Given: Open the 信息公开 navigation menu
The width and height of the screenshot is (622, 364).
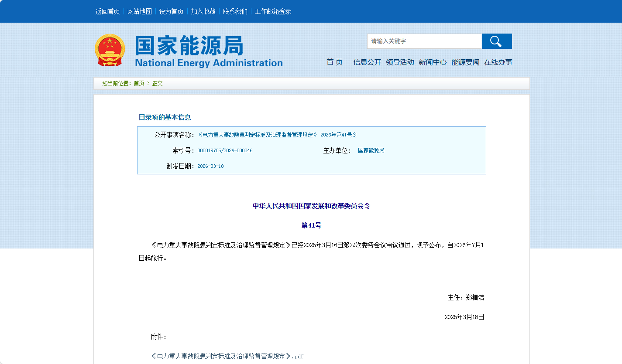Looking at the screenshot, I should (367, 62).
